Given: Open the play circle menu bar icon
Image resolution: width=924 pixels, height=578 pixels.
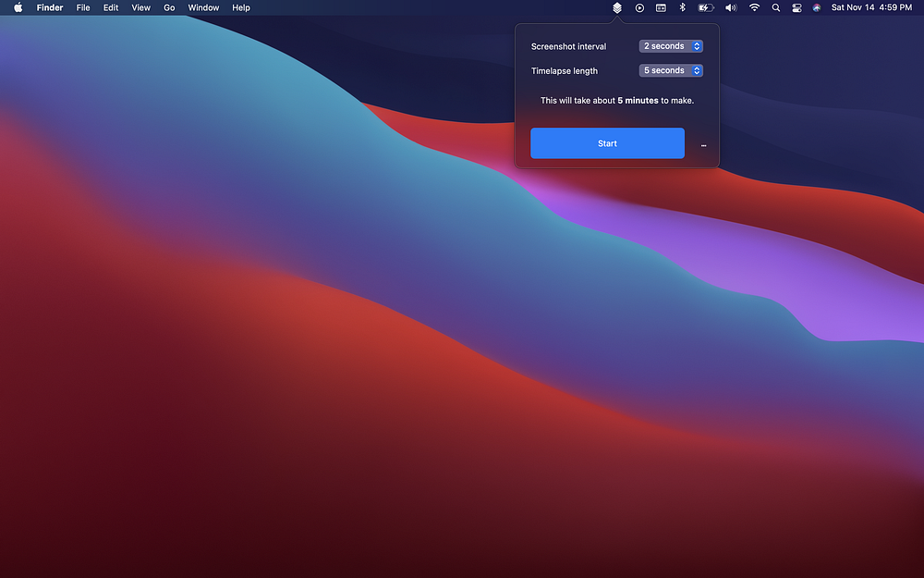Looking at the screenshot, I should 639,7.
